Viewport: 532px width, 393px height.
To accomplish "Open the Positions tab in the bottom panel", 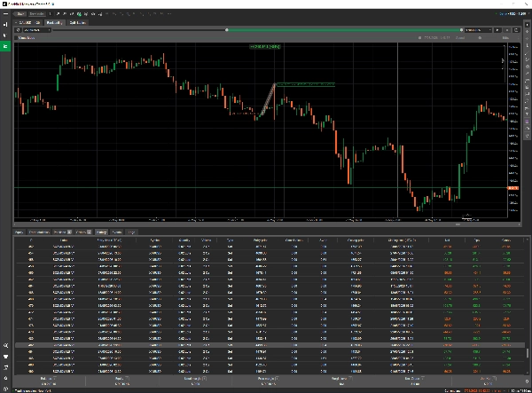I will coord(62,232).
